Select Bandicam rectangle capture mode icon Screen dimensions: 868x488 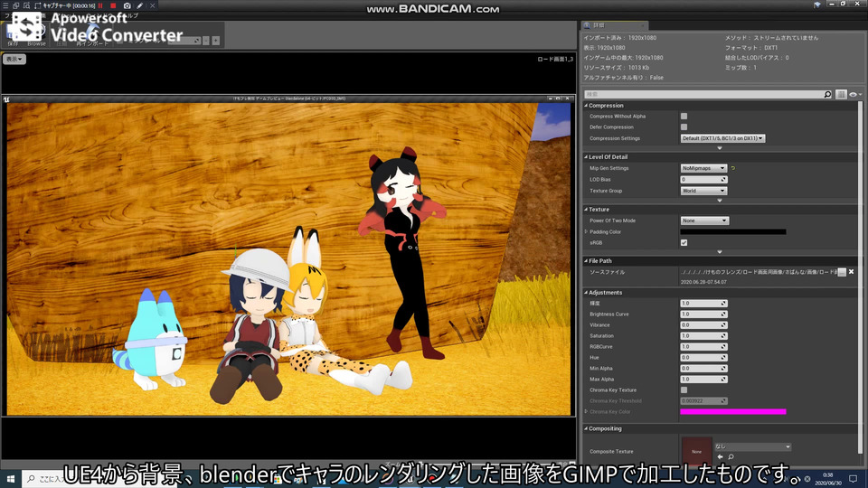click(x=38, y=5)
